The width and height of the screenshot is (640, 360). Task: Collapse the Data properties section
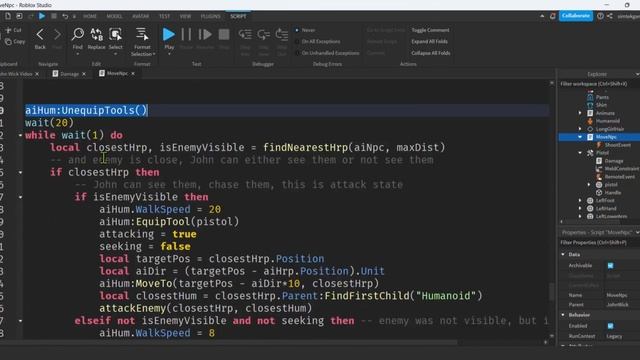pos(563,255)
